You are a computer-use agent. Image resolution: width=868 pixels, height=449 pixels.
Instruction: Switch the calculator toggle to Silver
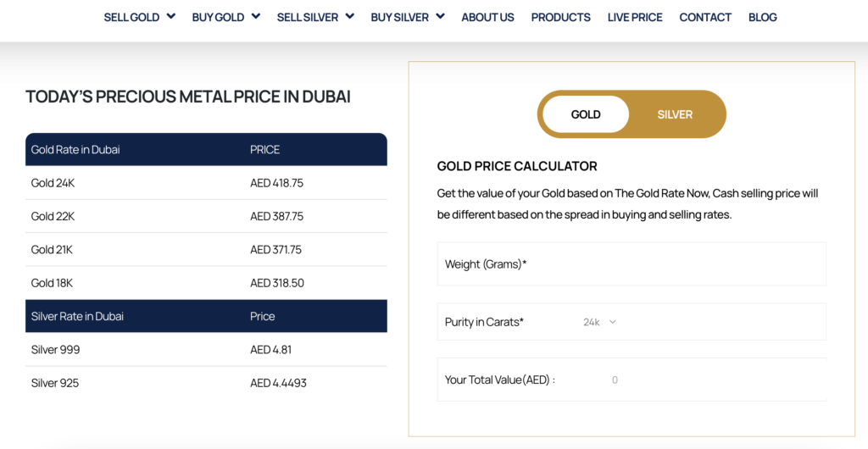[x=675, y=114]
